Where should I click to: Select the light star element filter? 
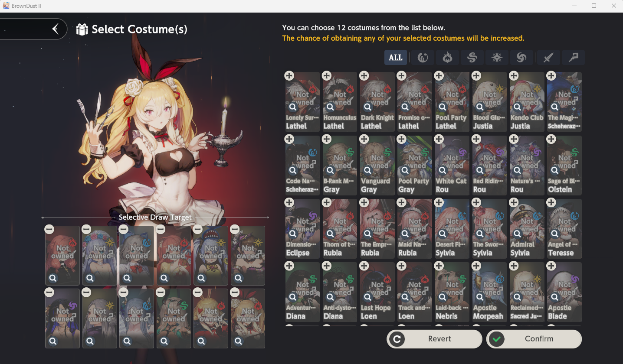coord(497,57)
